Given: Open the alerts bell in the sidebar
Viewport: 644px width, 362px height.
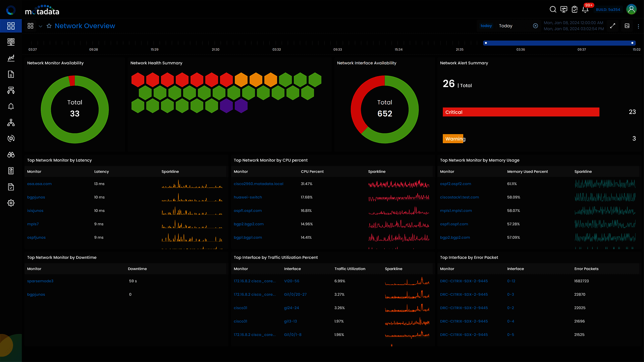Looking at the screenshot, I should point(11,107).
